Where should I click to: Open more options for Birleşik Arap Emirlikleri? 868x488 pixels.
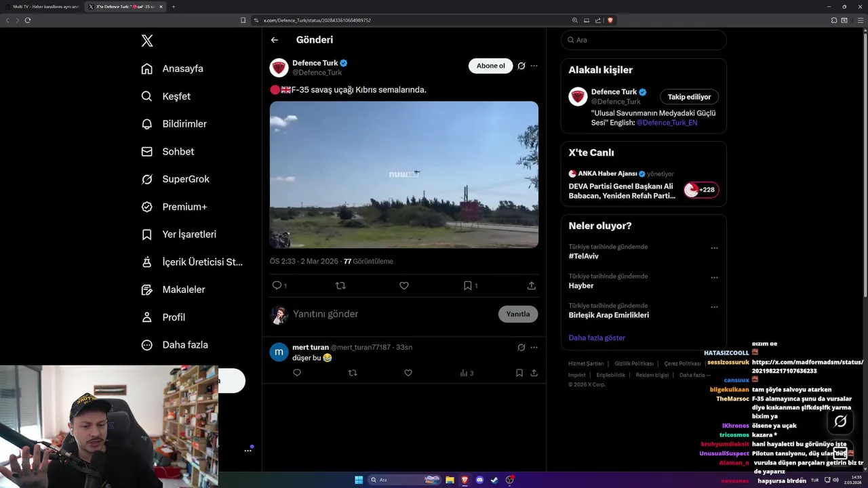click(x=714, y=307)
